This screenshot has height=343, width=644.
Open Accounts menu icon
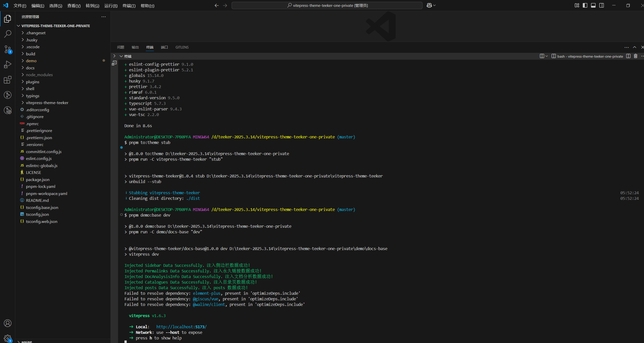[8, 323]
